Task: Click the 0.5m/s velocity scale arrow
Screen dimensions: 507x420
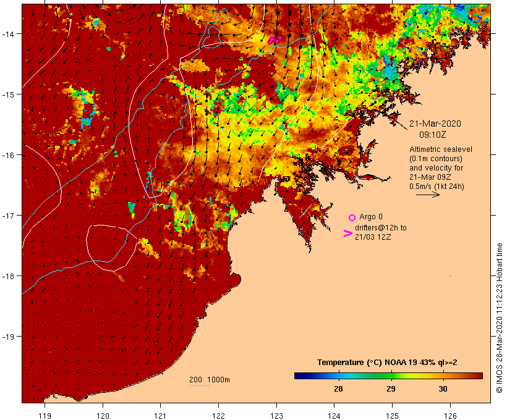Action: pos(428,195)
